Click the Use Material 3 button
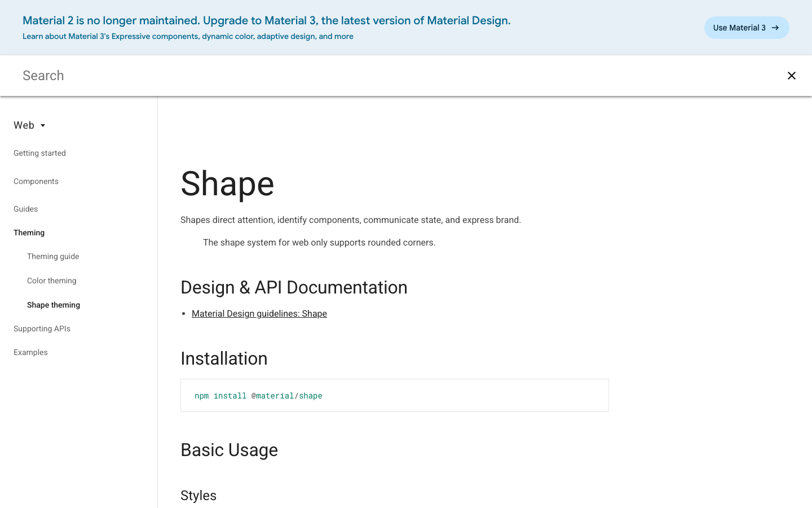812x508 pixels. click(747, 28)
